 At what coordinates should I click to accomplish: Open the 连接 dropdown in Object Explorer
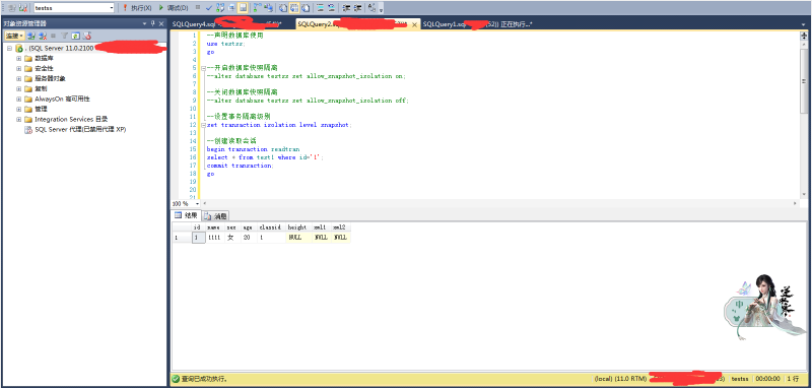pos(14,36)
